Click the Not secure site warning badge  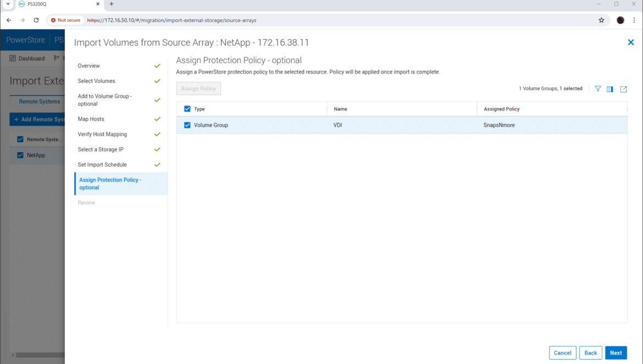[65, 20]
